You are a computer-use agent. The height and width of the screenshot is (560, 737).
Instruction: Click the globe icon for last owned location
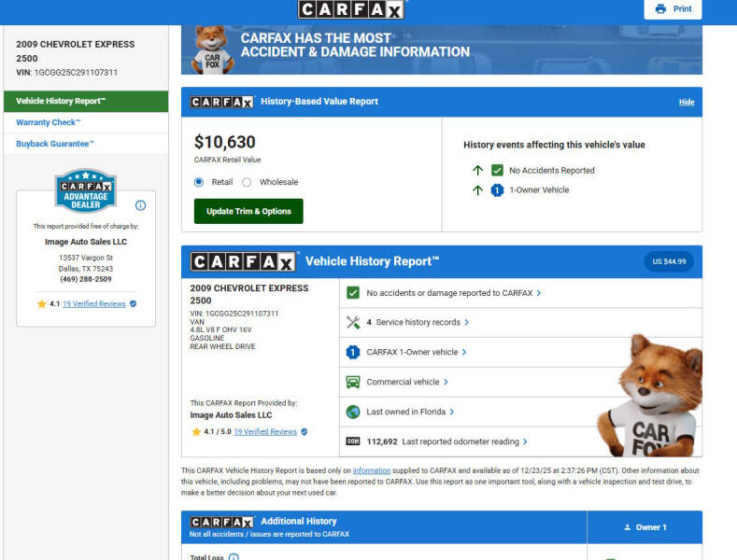point(352,412)
